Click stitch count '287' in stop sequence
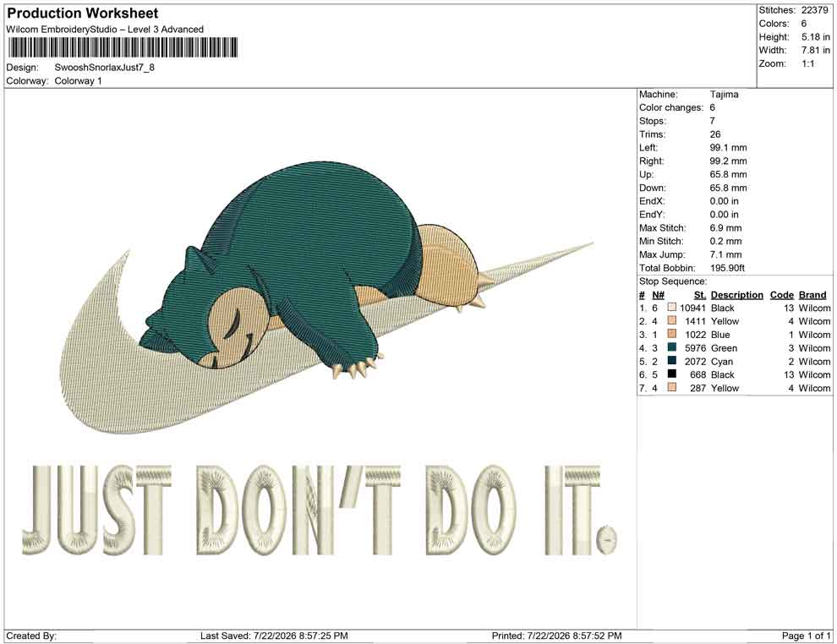Screen dimensions: 837x644 [698, 388]
